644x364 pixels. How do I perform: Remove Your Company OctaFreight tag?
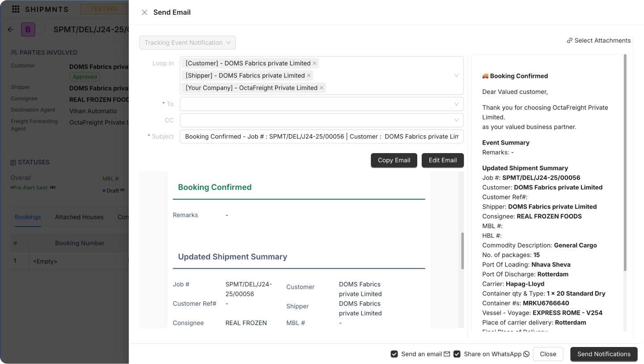pos(321,88)
